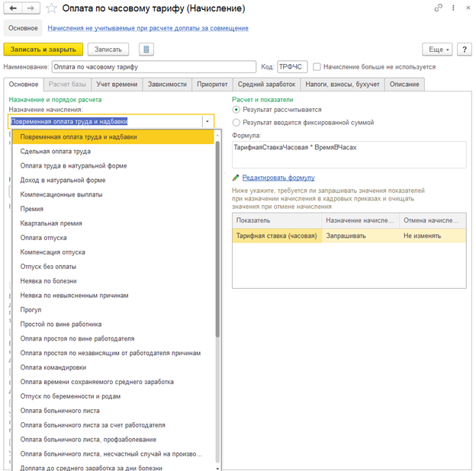Screen dimensions: 476x471
Task: Select the Премия option
Action: click(113, 209)
